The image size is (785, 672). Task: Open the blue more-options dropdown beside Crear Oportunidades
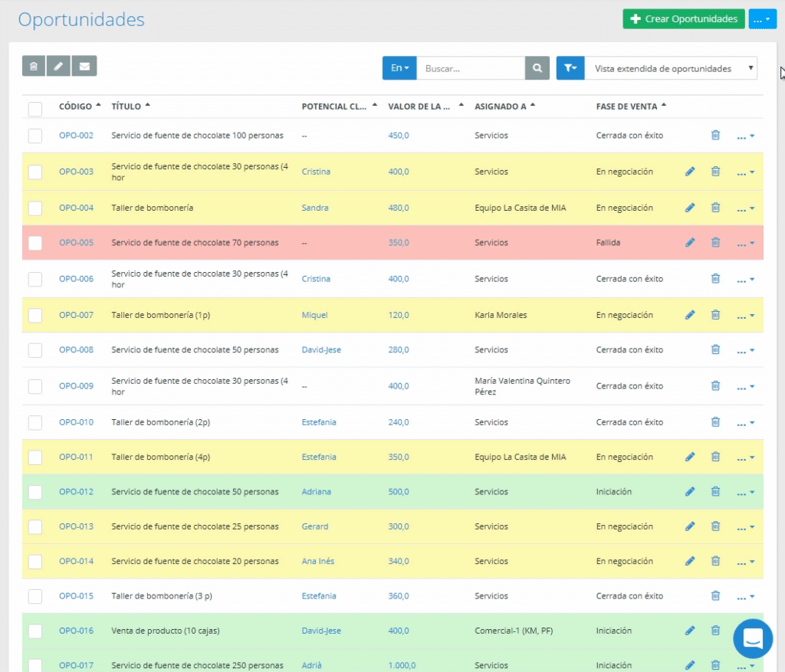pos(762,19)
